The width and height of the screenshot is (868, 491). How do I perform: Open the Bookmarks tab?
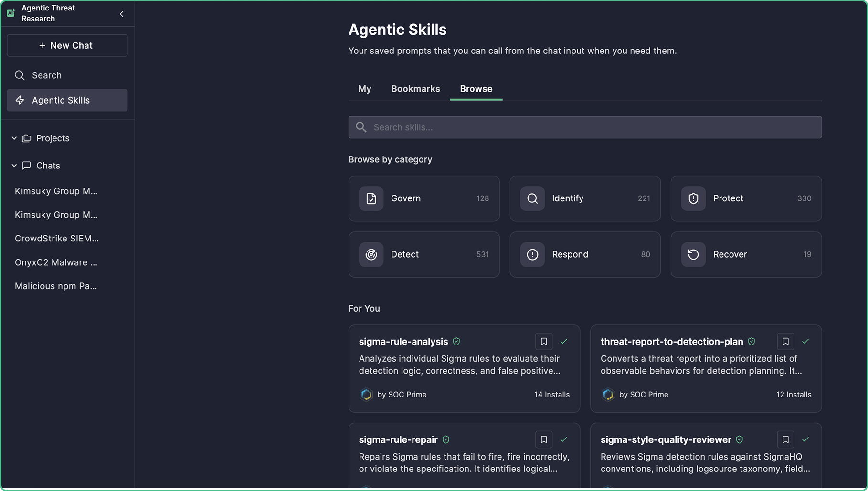(x=415, y=89)
